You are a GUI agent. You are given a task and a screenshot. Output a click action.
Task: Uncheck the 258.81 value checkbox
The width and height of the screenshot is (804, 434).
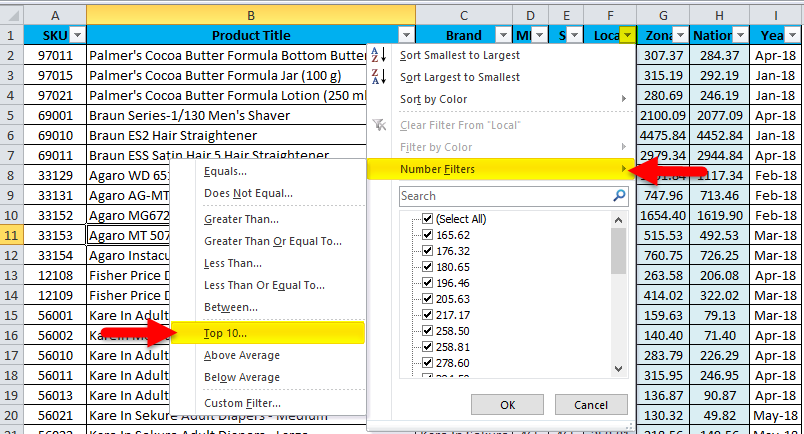point(428,347)
